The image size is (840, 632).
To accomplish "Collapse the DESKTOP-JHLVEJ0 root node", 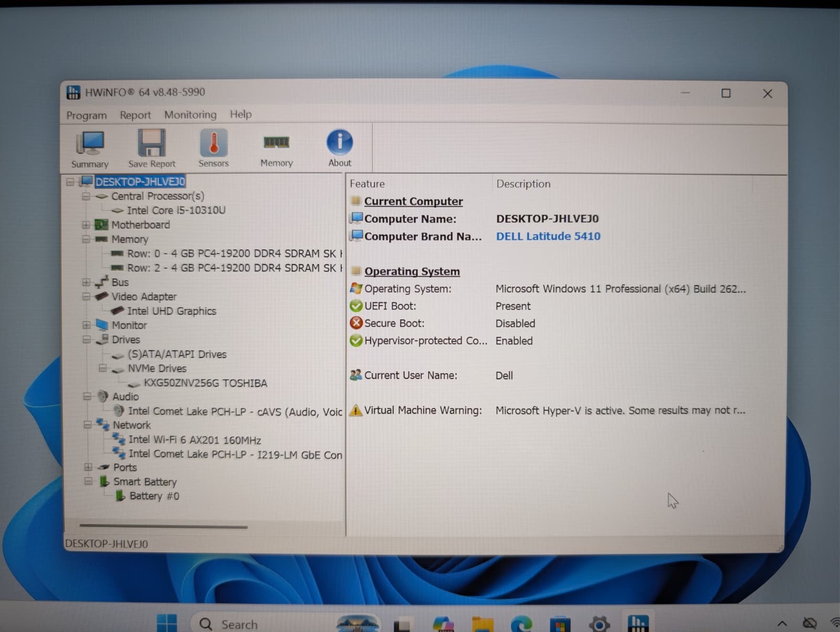I will 70,182.
